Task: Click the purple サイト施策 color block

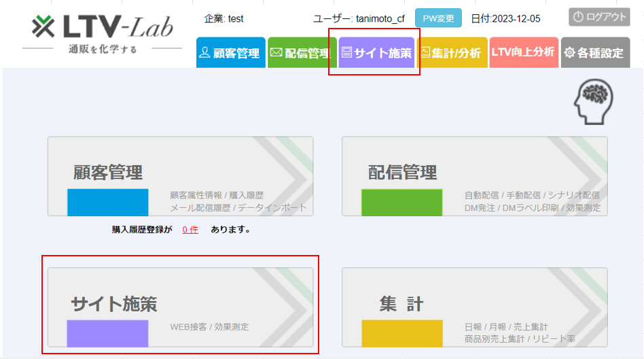Action: click(x=107, y=333)
